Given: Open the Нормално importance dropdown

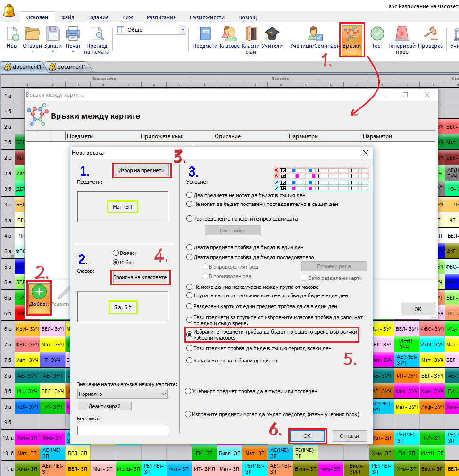Looking at the screenshot, I should (x=123, y=394).
